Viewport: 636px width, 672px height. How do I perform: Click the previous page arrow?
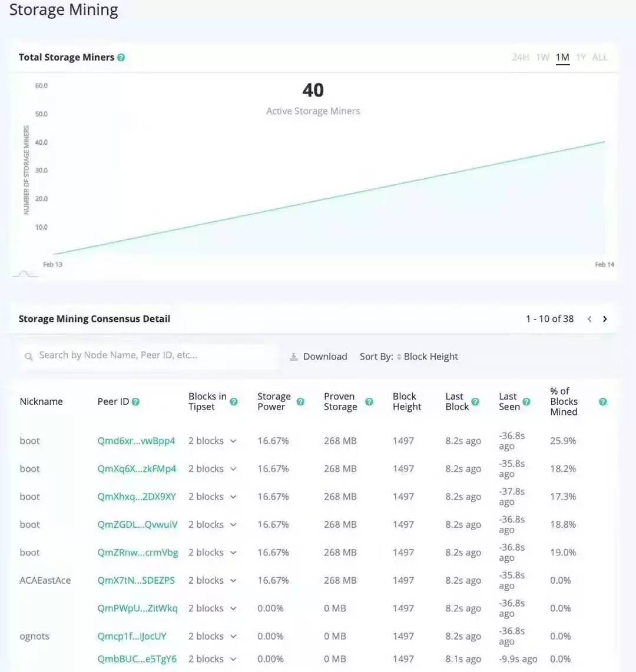[x=589, y=318]
